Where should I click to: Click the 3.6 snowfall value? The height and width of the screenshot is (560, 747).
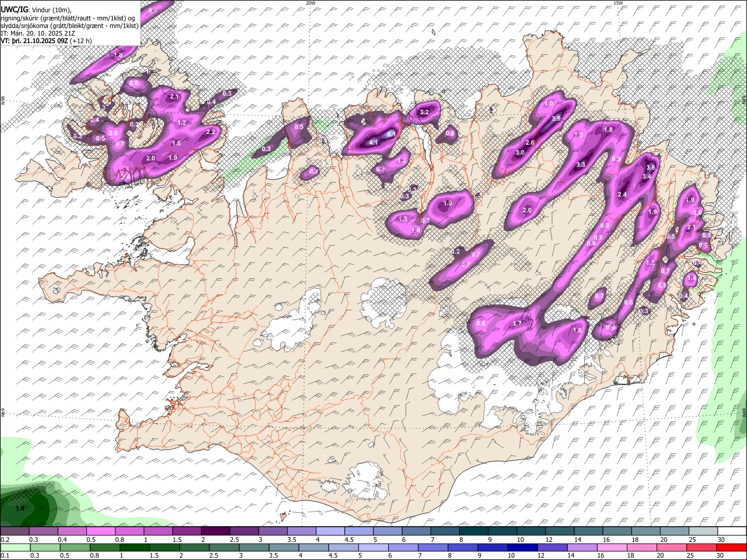[x=651, y=168]
